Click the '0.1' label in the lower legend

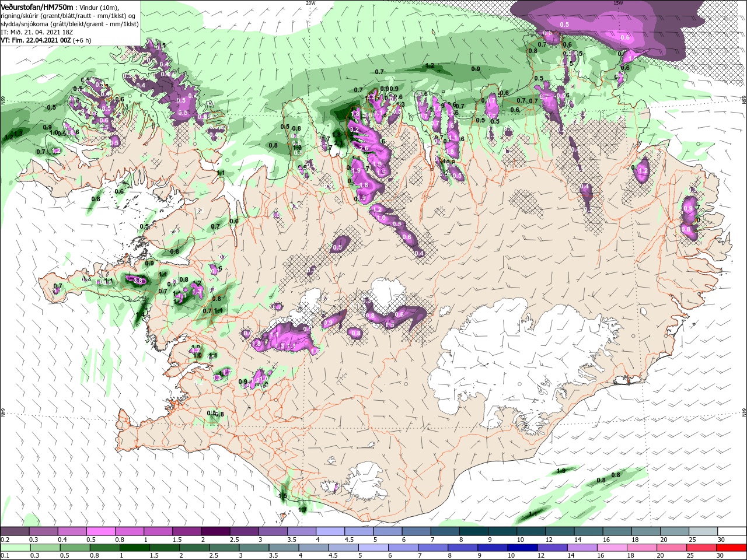(x=5, y=555)
